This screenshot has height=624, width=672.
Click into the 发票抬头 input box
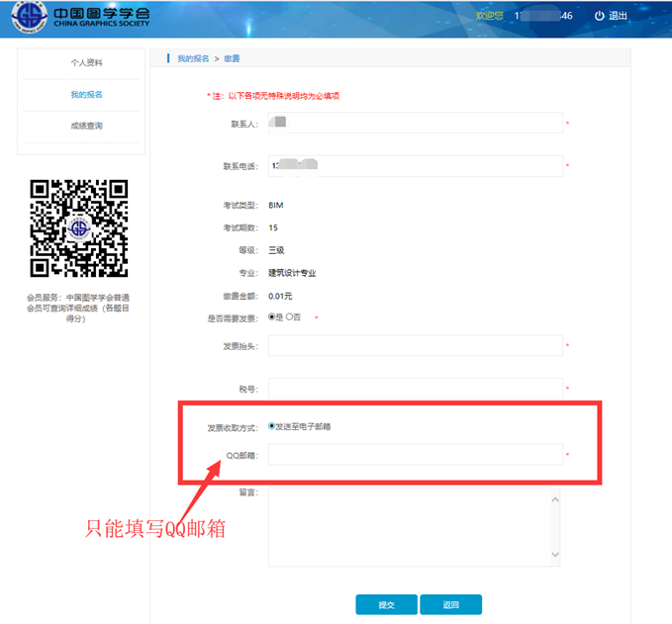point(415,345)
